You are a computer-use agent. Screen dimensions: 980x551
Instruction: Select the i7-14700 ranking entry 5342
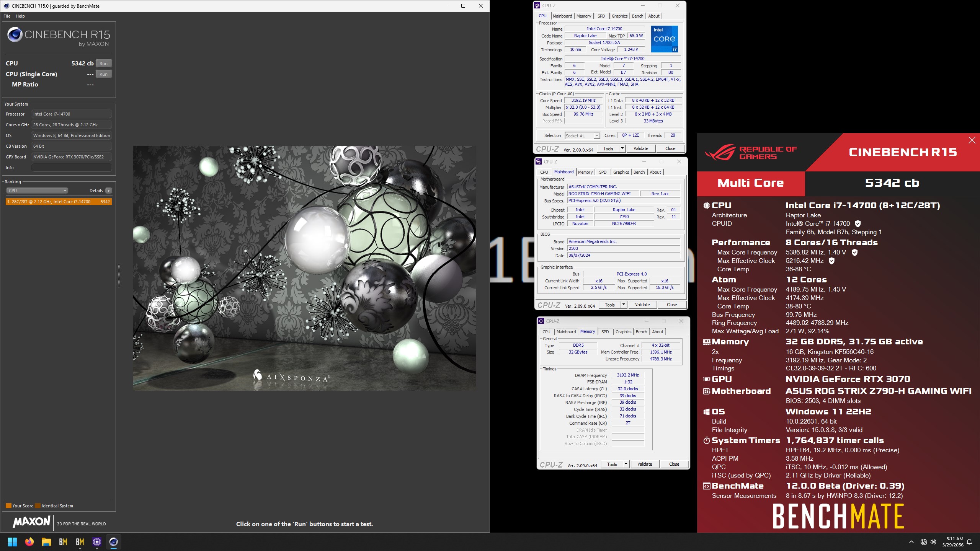[59, 202]
